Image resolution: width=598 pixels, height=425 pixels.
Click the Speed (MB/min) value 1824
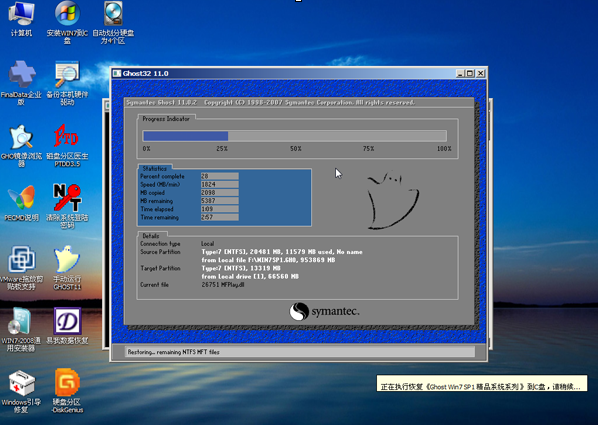pyautogui.click(x=220, y=184)
